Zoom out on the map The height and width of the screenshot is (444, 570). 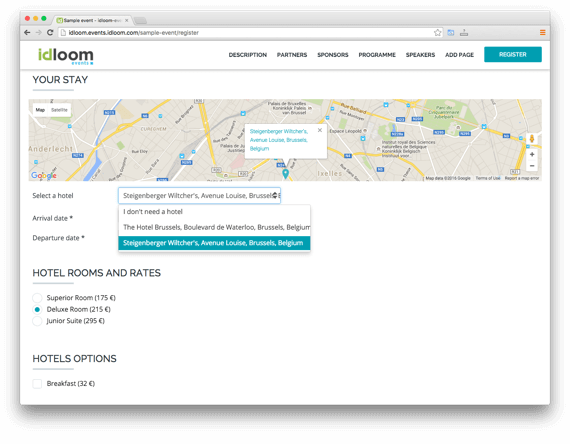click(532, 166)
